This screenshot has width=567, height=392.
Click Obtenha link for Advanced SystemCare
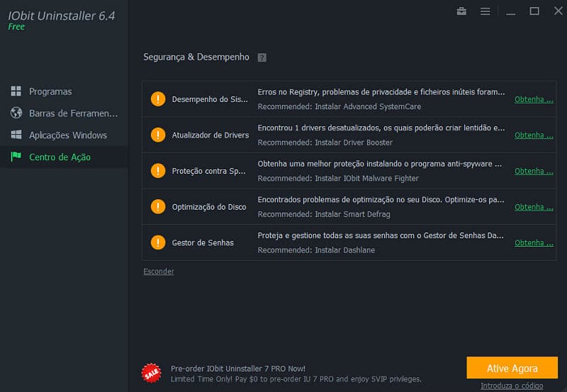[x=534, y=99]
